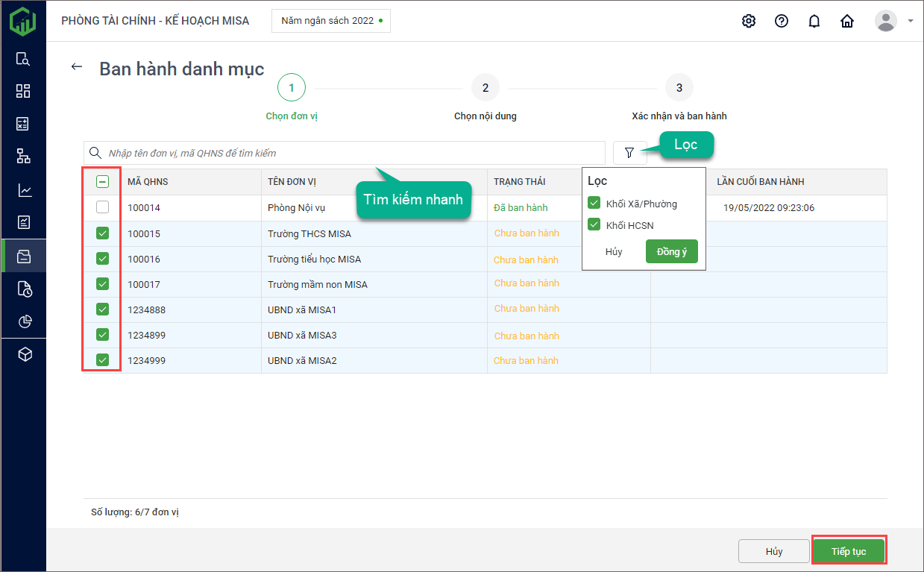The image size is (924, 572).
Task: Open the pie chart icon in sidebar
Action: [25, 321]
